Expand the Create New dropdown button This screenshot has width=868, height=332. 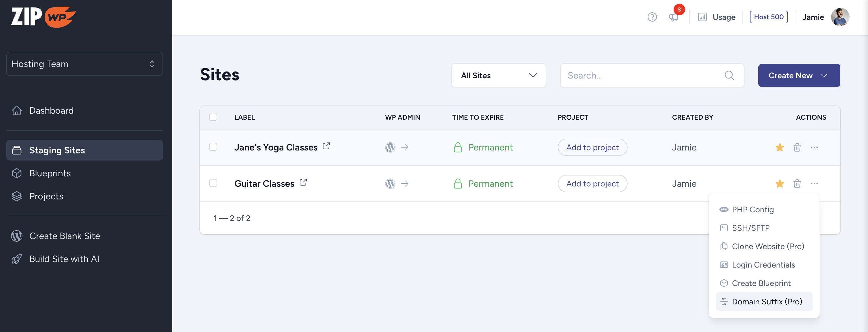799,75
